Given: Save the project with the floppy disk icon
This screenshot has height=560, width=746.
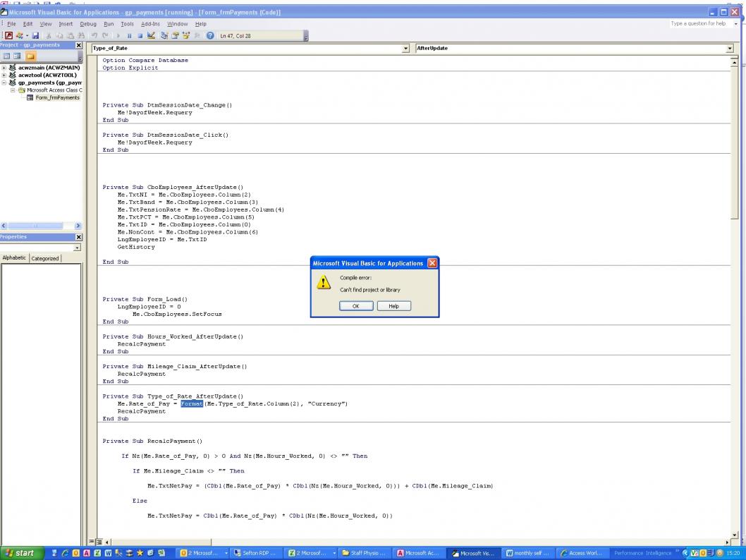Looking at the screenshot, I should 35,36.
